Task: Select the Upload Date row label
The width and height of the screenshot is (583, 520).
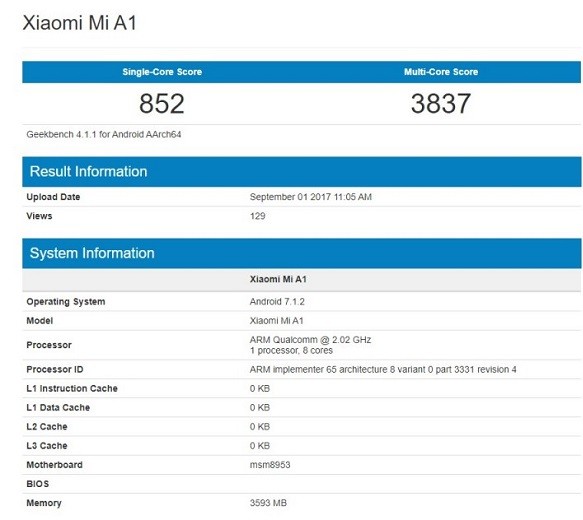Action: pos(53,197)
